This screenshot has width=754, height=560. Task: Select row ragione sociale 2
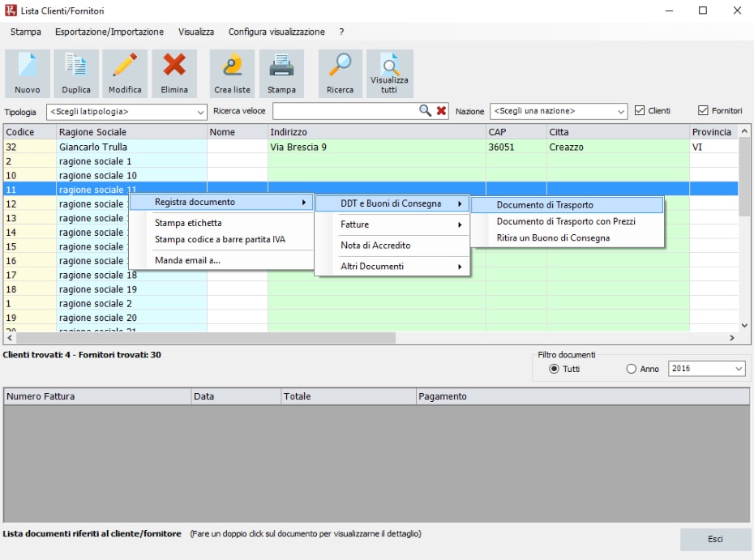(371, 304)
